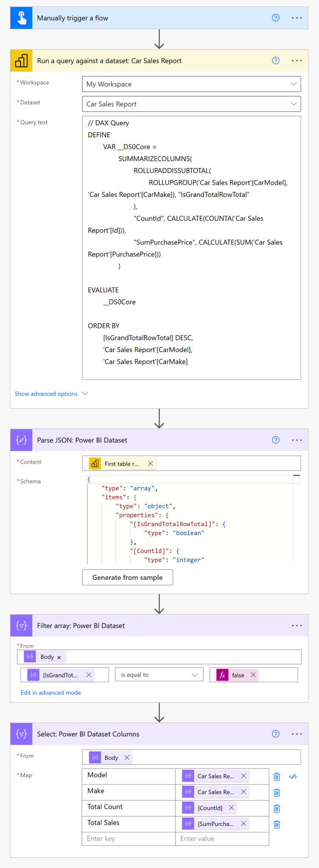This screenshot has width=319, height=868.
Task: Open the is equal to condition dropdown
Action: (x=194, y=674)
